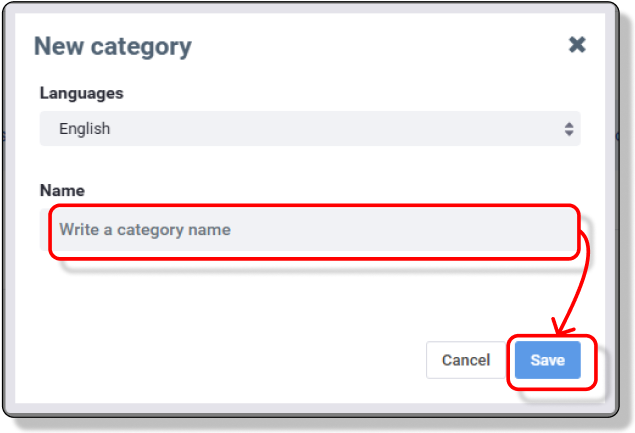
Task: Confirm the new category with Save
Action: pyautogui.click(x=548, y=360)
